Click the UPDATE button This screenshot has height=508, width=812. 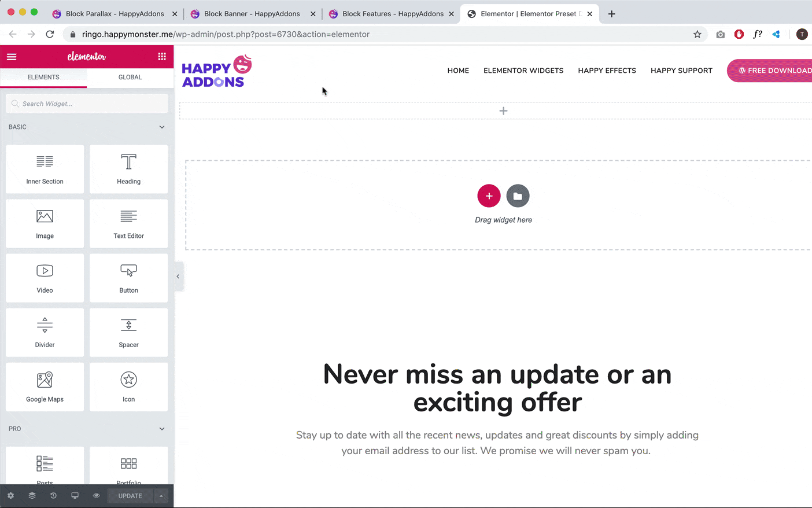click(130, 496)
